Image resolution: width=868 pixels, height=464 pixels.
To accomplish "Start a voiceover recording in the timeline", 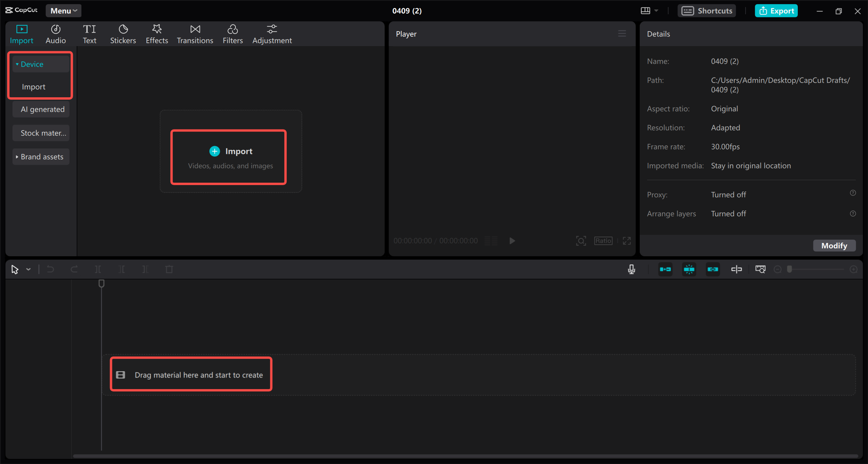I will [x=631, y=269].
